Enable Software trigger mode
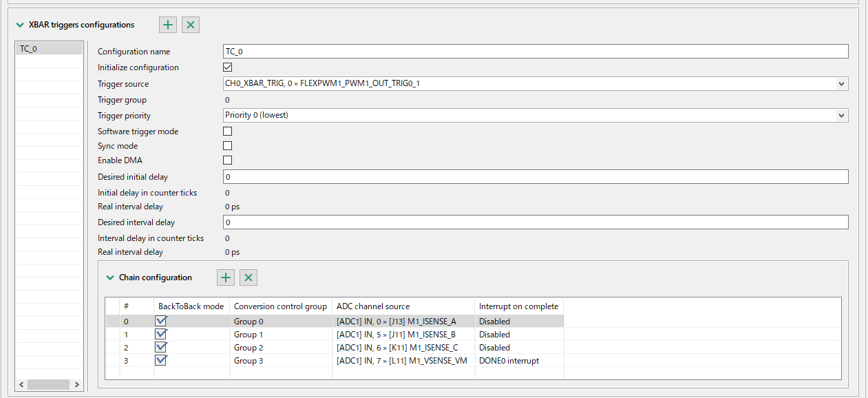 (x=227, y=131)
